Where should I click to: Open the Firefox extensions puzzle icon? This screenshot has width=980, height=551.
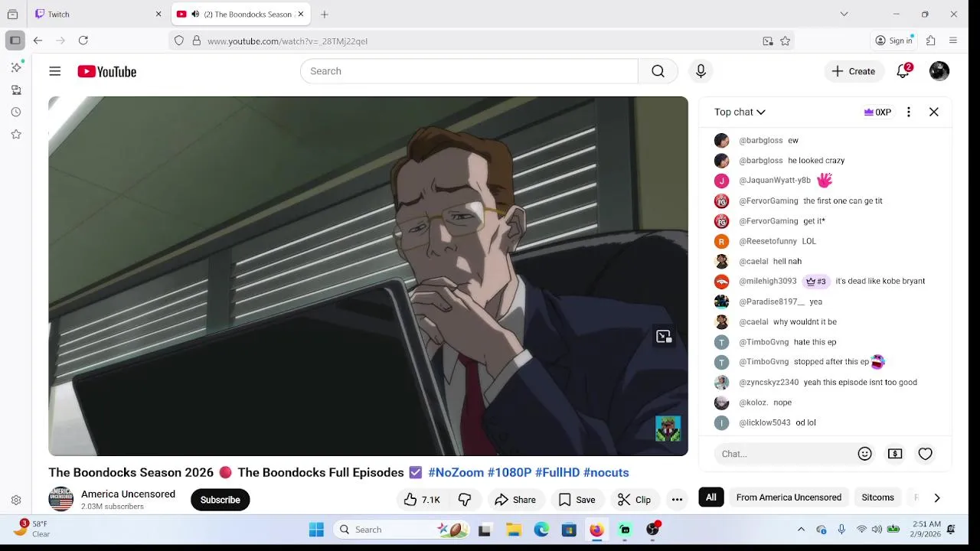931,41
